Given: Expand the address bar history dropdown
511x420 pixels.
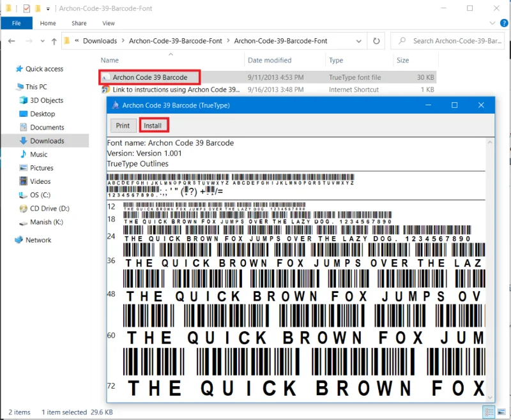Looking at the screenshot, I should (x=359, y=41).
